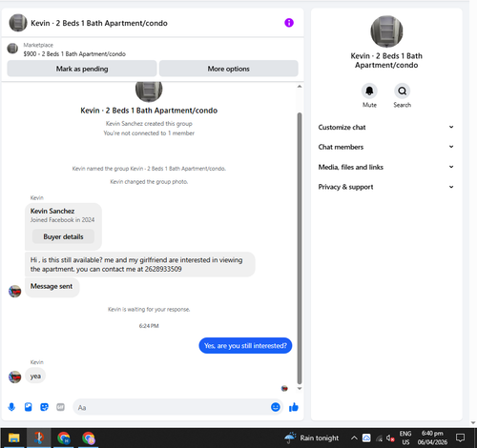Open Rain tonight weather widget
This screenshot has width=477, height=448.
click(312, 438)
